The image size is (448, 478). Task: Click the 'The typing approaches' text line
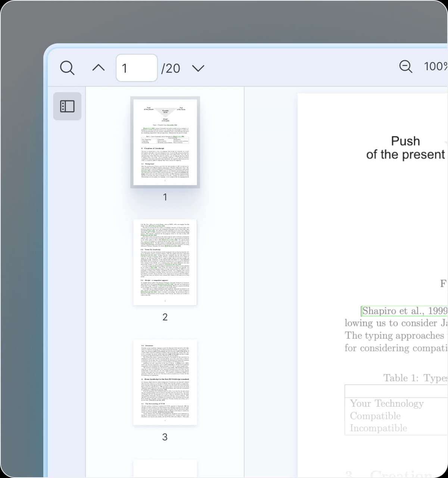(x=395, y=335)
